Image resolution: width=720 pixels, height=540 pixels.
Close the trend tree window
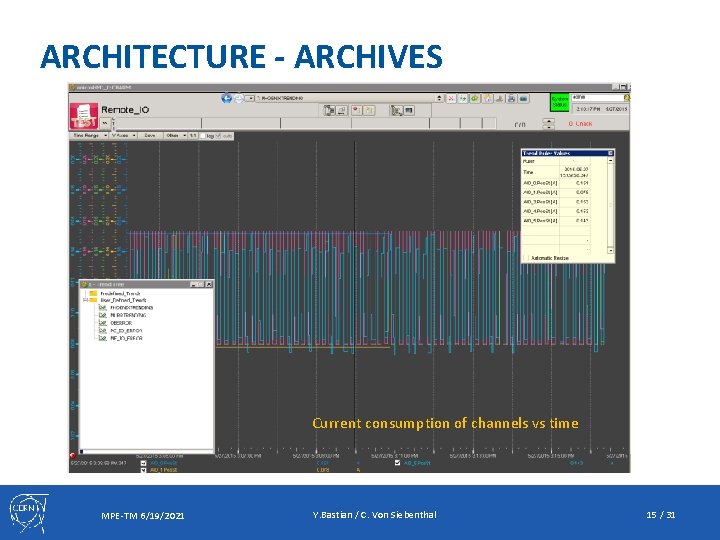208,285
